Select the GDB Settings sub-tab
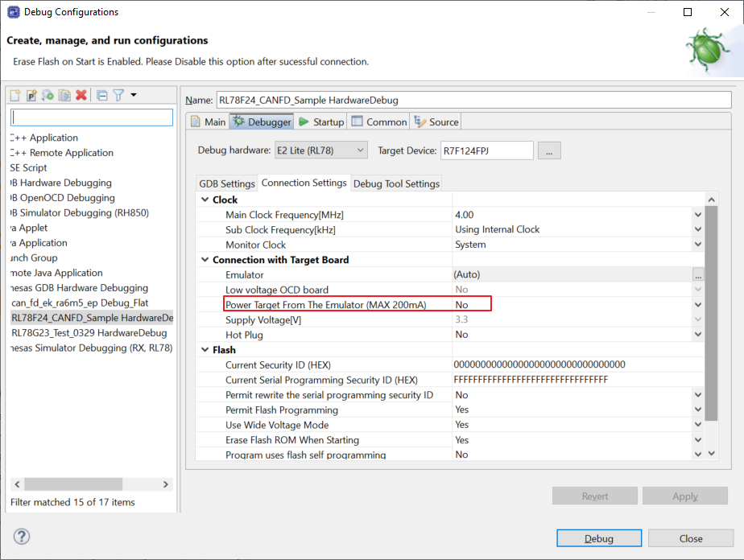Image resolution: width=744 pixels, height=560 pixels. (227, 183)
